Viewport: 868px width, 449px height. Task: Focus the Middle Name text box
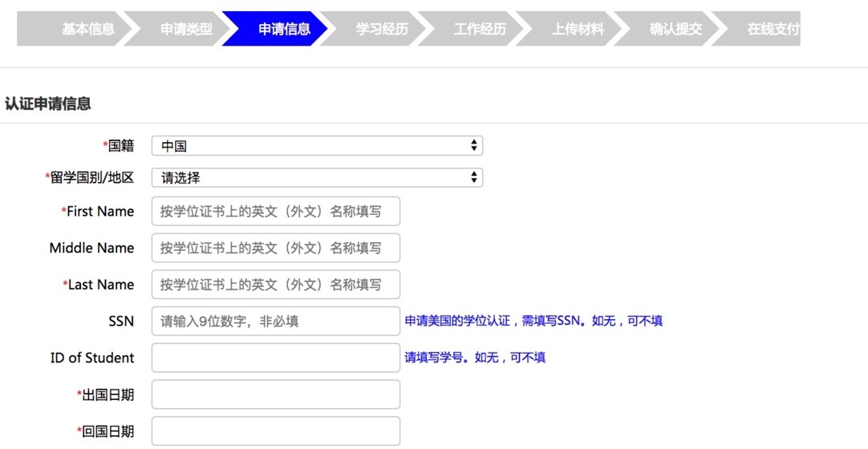(x=275, y=248)
